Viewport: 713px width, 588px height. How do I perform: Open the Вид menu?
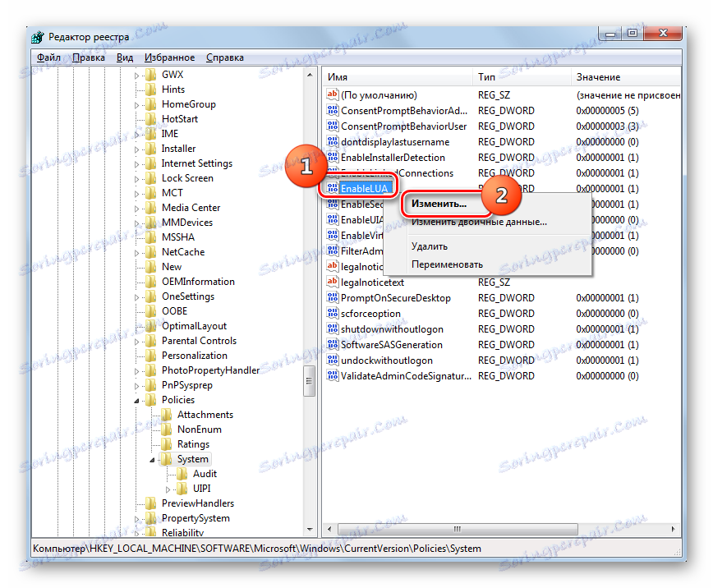pyautogui.click(x=125, y=57)
